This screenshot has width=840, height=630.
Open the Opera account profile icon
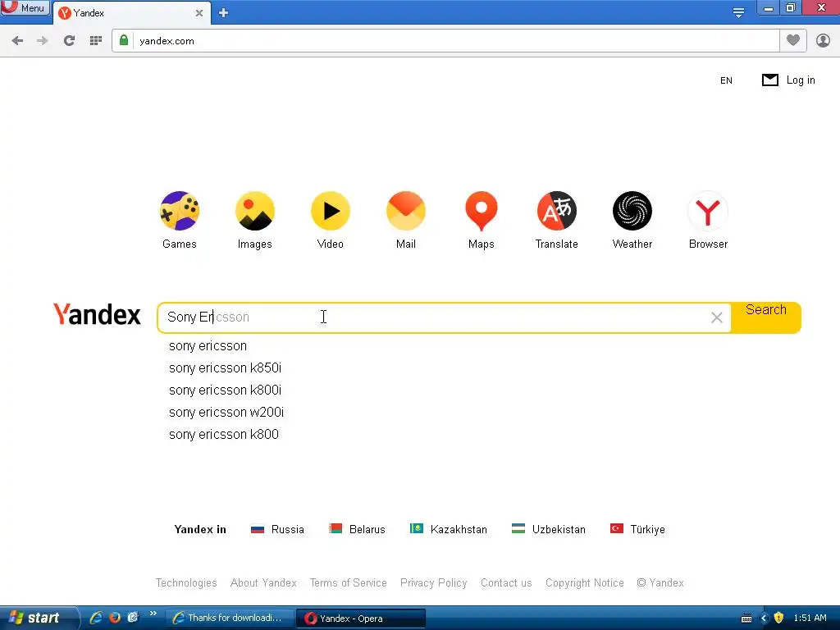click(x=823, y=40)
